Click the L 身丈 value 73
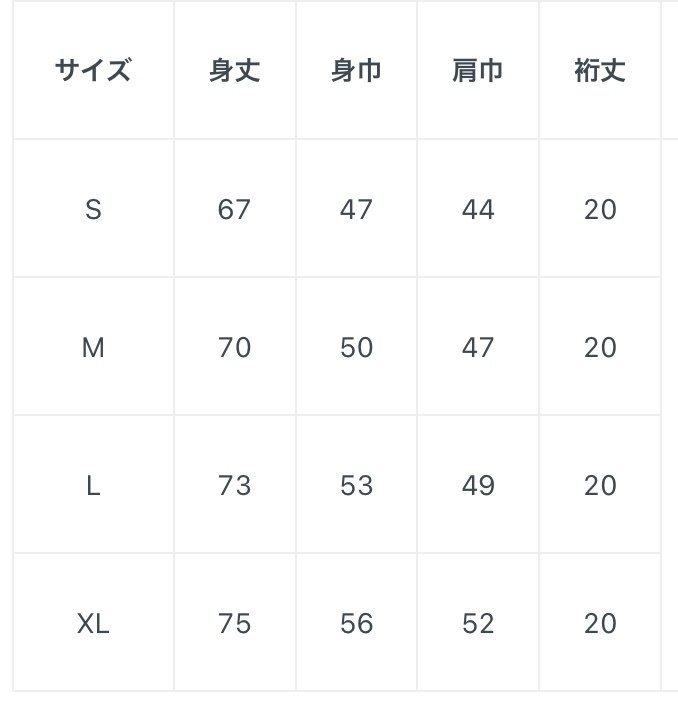678x706 pixels. 234,485
